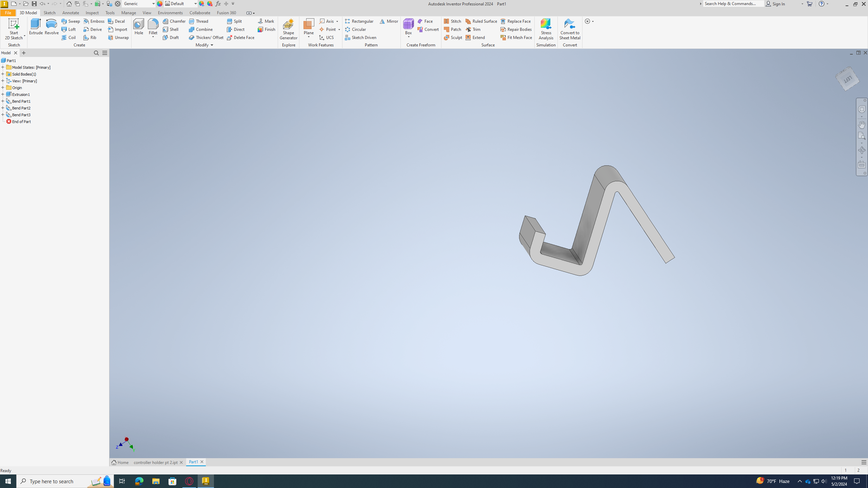The width and height of the screenshot is (868, 488).
Task: Open the File menu
Action: point(8,13)
